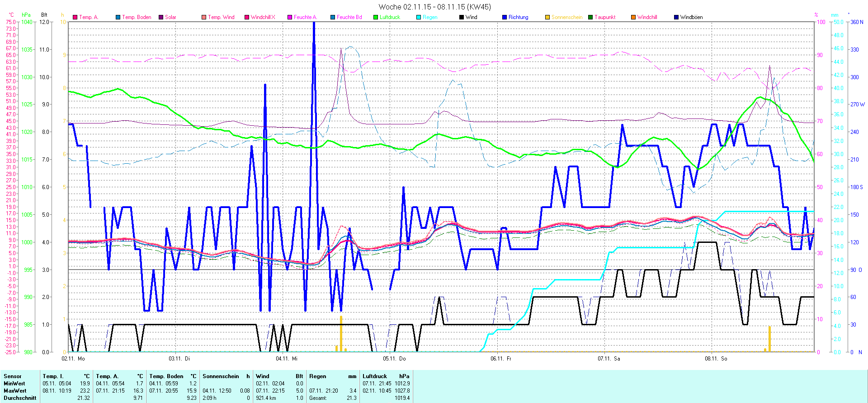Click the 02.11. Mo date marker

point(73,359)
